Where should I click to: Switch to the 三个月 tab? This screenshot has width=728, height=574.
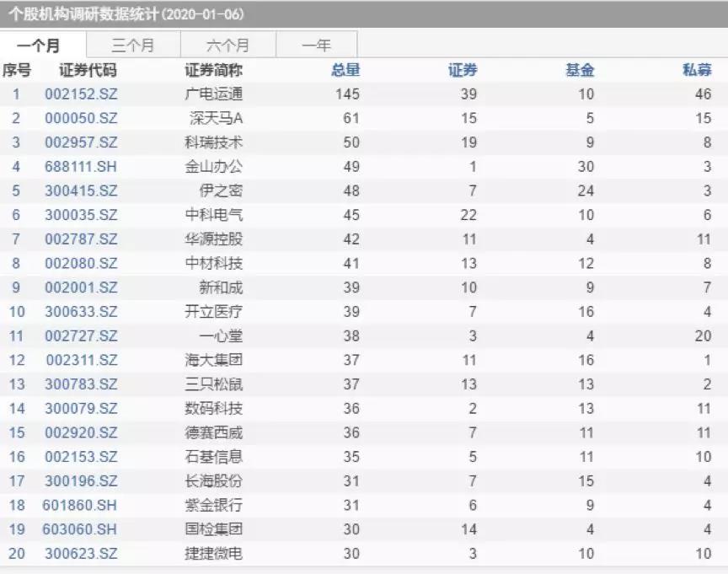134,45
